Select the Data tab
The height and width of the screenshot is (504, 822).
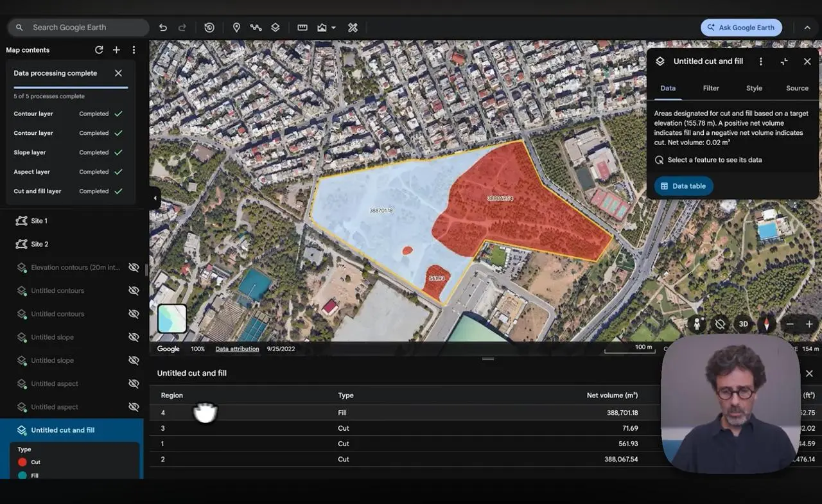tap(668, 89)
